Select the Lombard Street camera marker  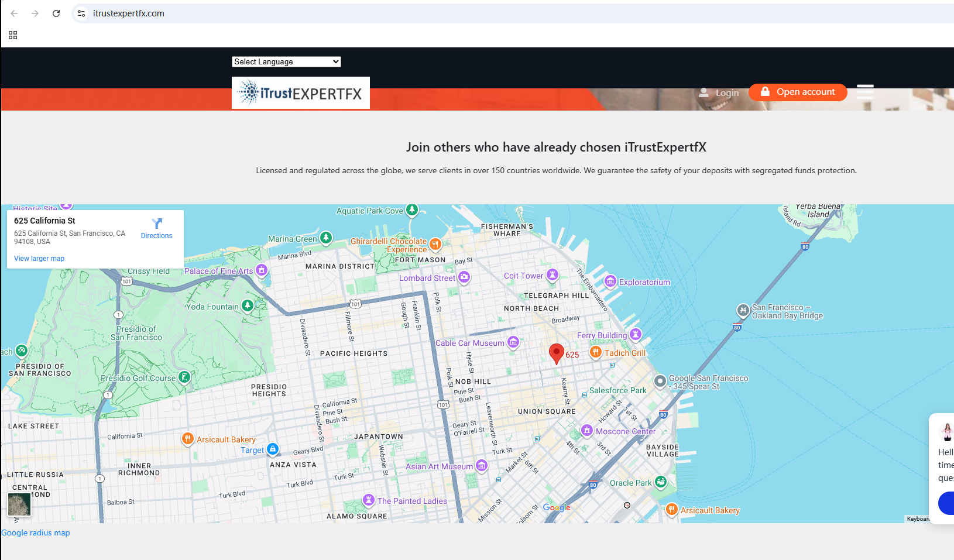click(464, 277)
